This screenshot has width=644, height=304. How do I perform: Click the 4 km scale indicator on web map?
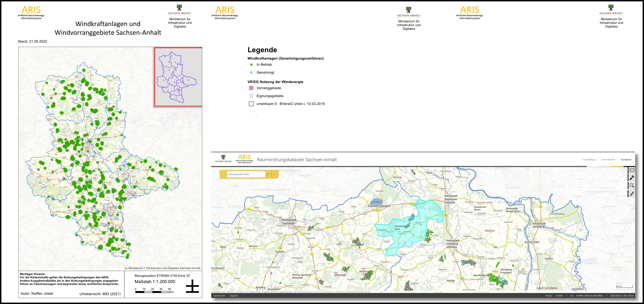coord(624,287)
